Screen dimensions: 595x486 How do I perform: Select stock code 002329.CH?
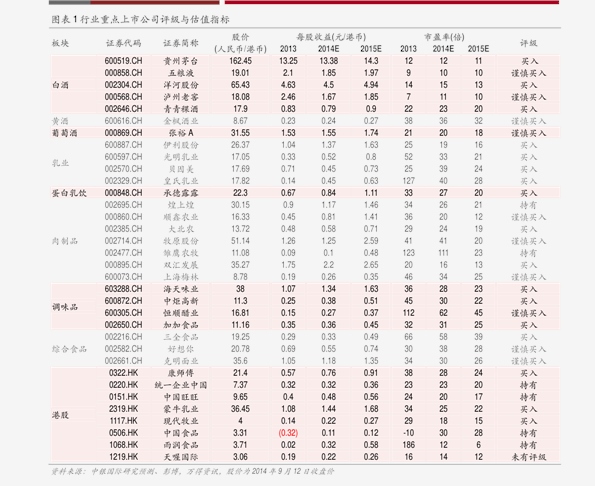pos(123,181)
